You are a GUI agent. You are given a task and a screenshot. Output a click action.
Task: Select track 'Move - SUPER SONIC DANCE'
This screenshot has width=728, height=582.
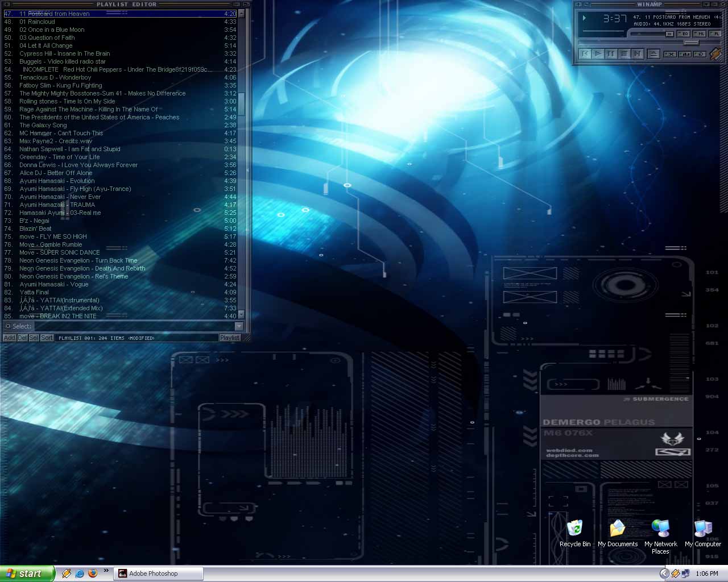tap(120, 252)
